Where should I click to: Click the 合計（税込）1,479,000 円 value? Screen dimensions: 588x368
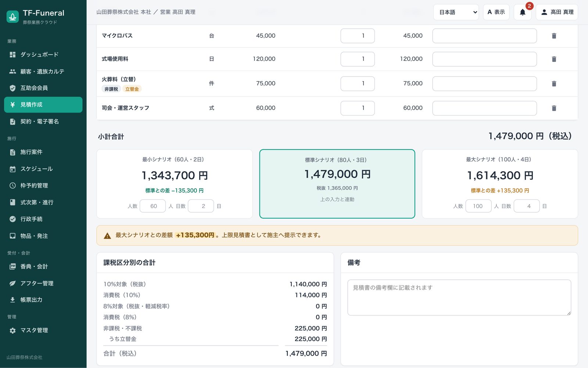click(x=306, y=353)
